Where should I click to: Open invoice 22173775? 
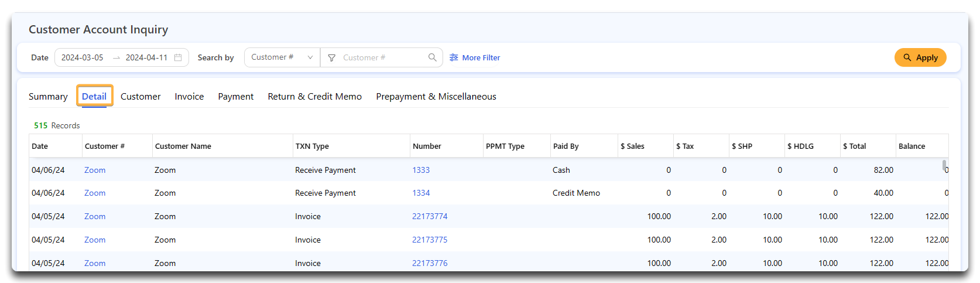point(430,240)
